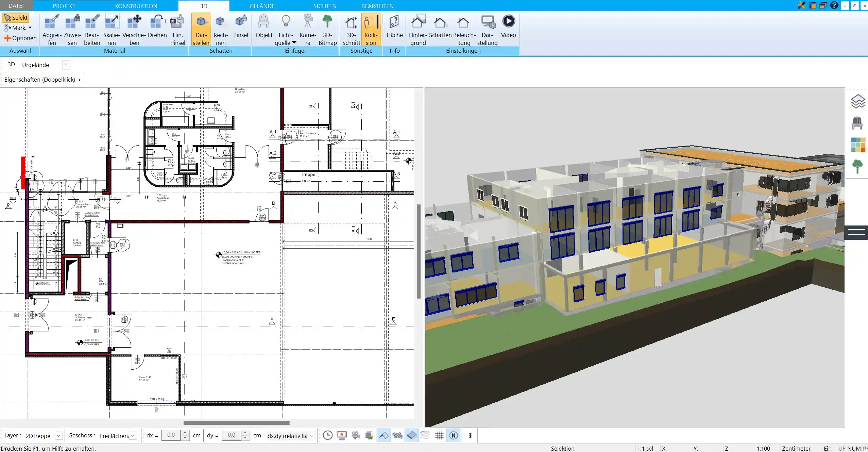This screenshot has height=452, width=868.
Task: Open the Schatten settings
Action: coord(440,26)
